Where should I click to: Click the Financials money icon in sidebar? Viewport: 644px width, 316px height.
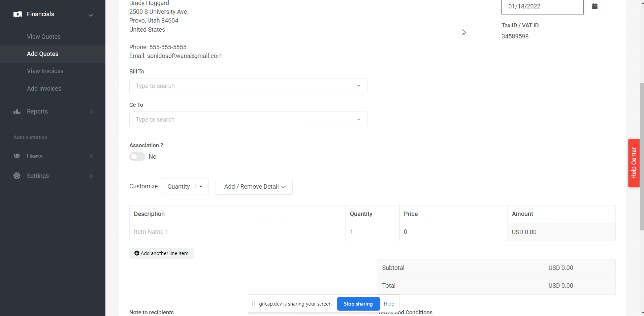(18, 14)
